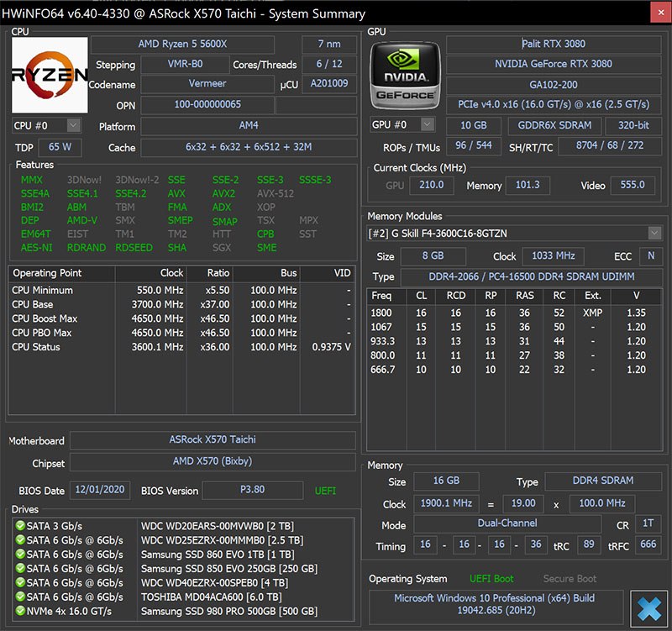Click the BIOS Version P3.80 field
This screenshot has height=631, width=672.
point(253,490)
